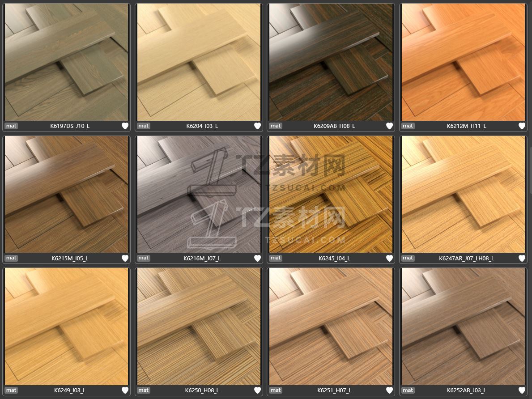532x399 pixels.
Task: Select the striped K6250_H08_L wood thumbnail
Action: 199,327
